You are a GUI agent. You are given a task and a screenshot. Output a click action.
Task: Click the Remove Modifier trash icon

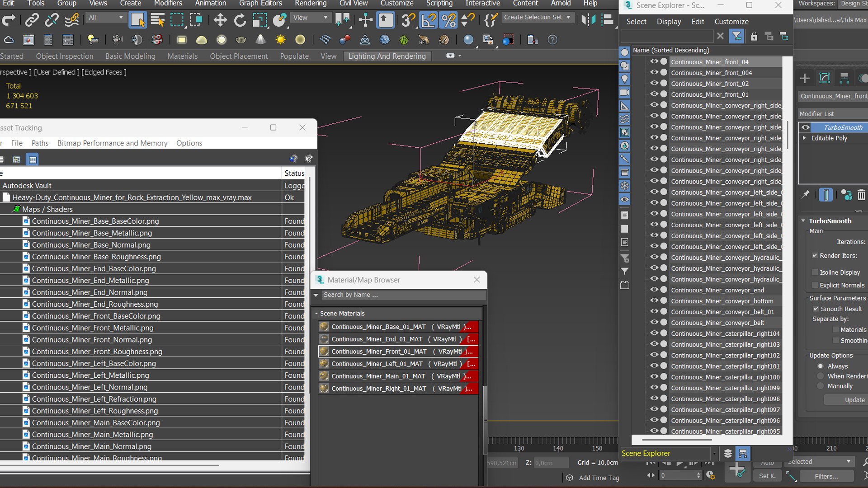pyautogui.click(x=861, y=195)
